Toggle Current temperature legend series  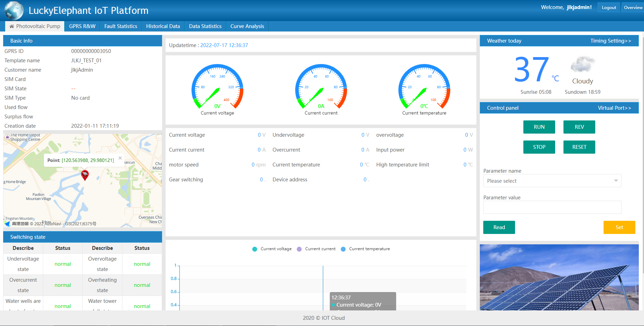coord(365,249)
